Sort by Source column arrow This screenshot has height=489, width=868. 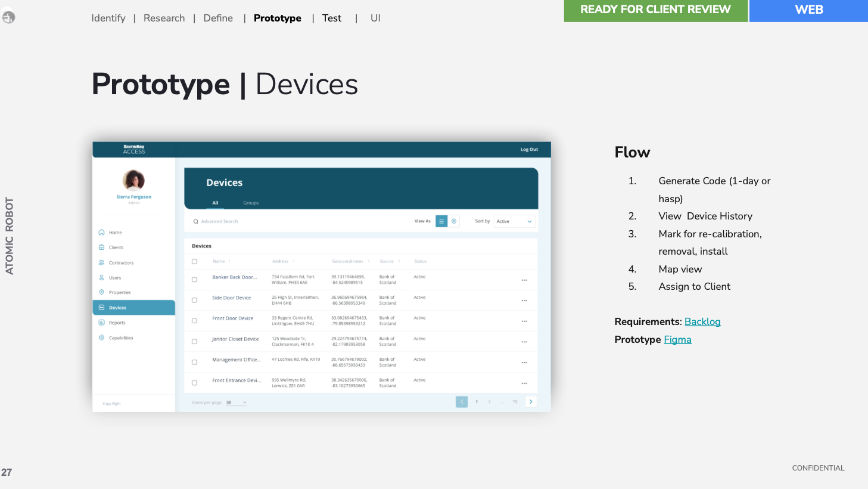(399, 261)
